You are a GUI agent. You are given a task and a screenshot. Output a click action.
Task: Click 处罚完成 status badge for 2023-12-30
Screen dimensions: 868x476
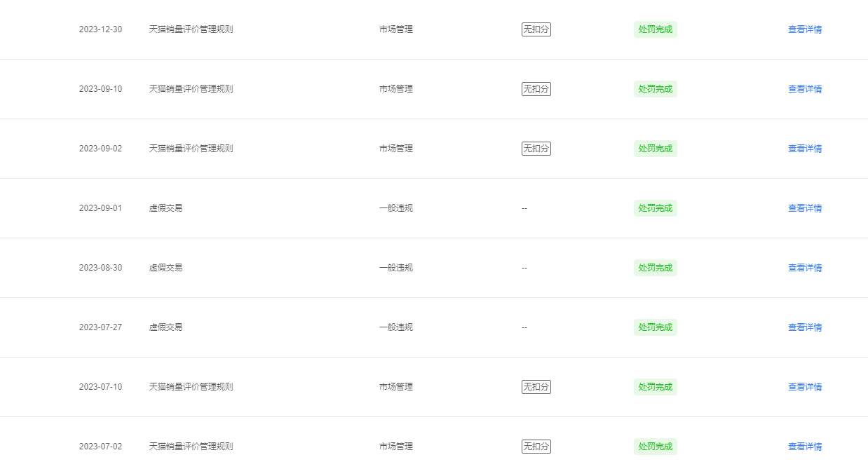tap(656, 29)
